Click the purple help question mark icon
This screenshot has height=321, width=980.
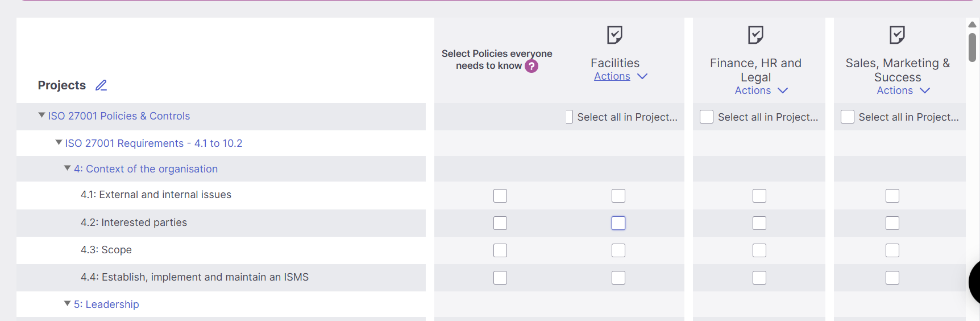[531, 66]
